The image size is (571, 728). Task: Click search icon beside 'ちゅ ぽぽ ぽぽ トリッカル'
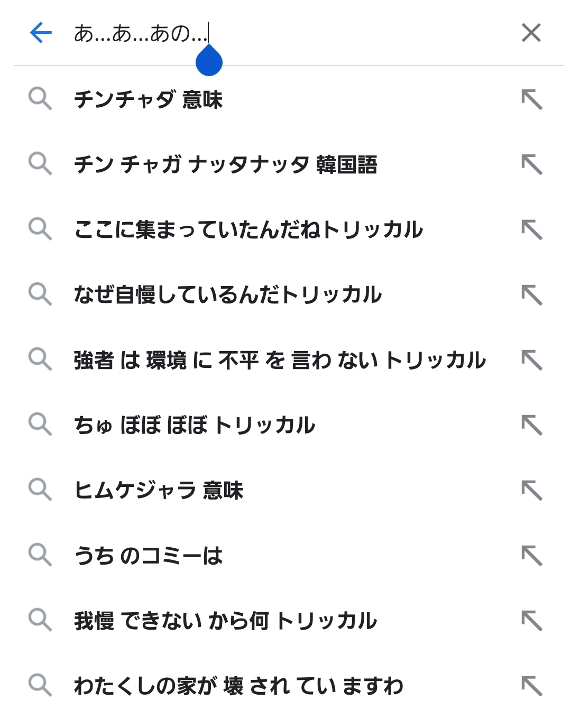[x=40, y=425]
